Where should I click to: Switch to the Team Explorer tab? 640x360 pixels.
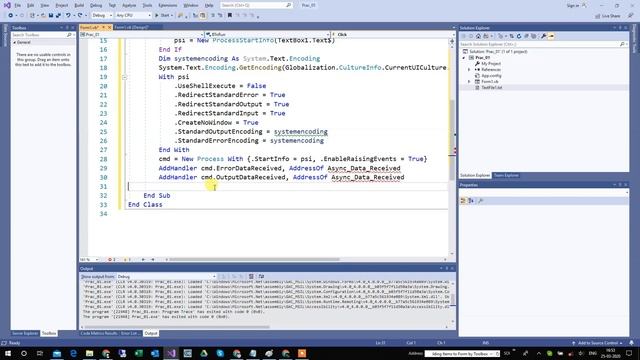click(x=506, y=175)
